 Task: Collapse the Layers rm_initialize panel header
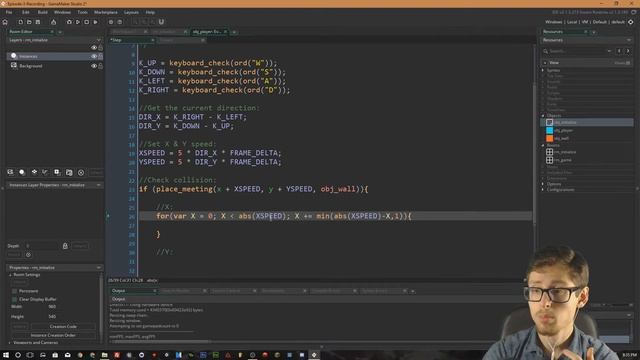coord(98,40)
